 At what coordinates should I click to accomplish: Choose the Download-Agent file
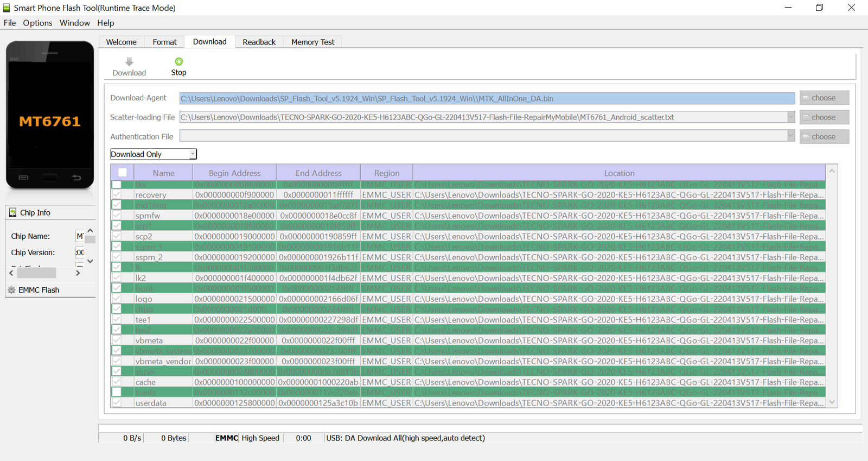coord(824,98)
